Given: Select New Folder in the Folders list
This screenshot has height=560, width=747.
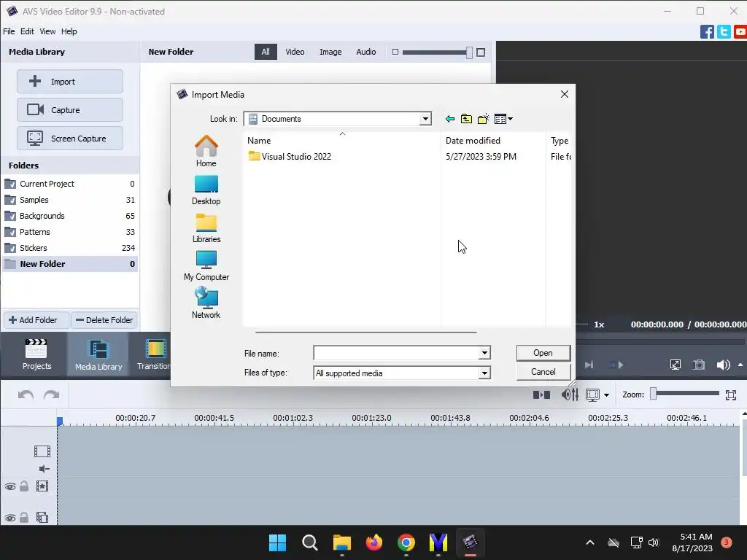Looking at the screenshot, I should 70,264.
